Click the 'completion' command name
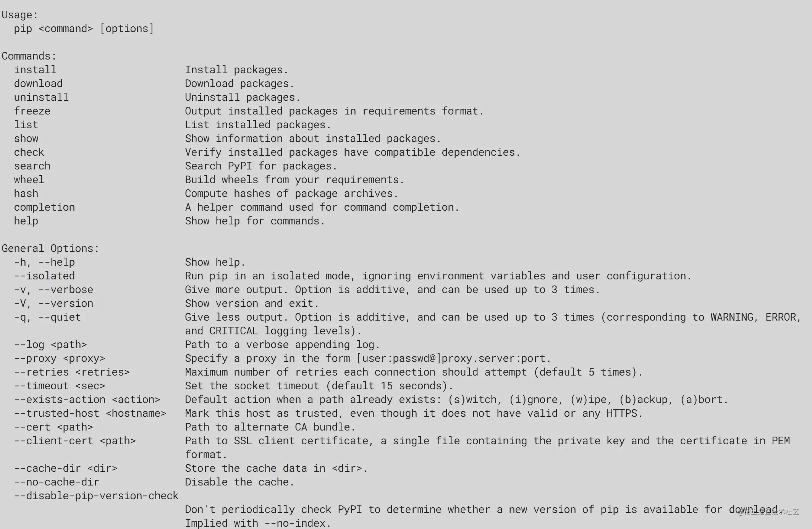This screenshot has width=812, height=529. click(x=44, y=207)
